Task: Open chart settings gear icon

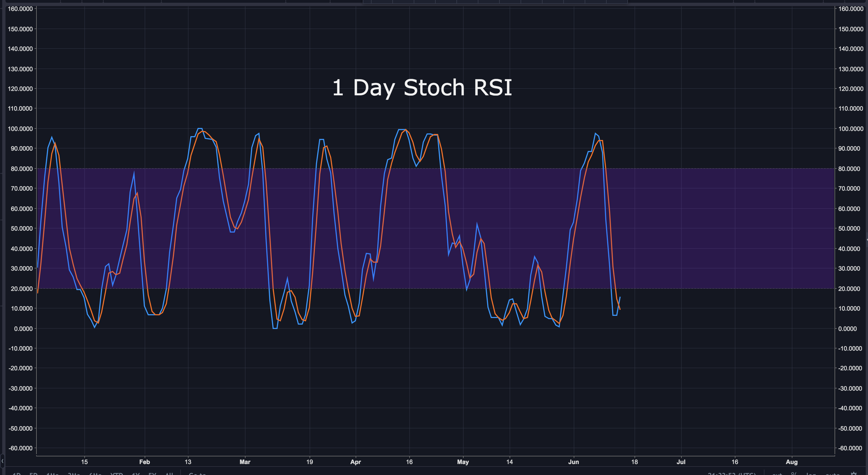Action: tap(853, 474)
